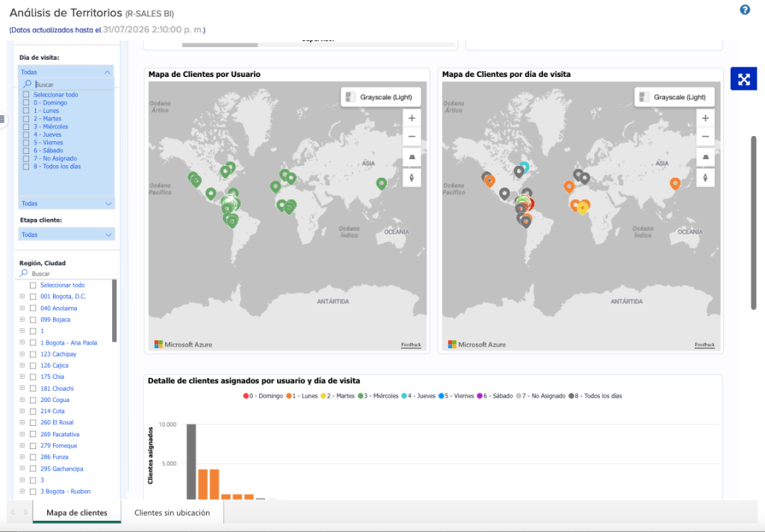The width and height of the screenshot is (765, 532).
Task: Reset compass rotation on día de visita map
Action: 705,178
